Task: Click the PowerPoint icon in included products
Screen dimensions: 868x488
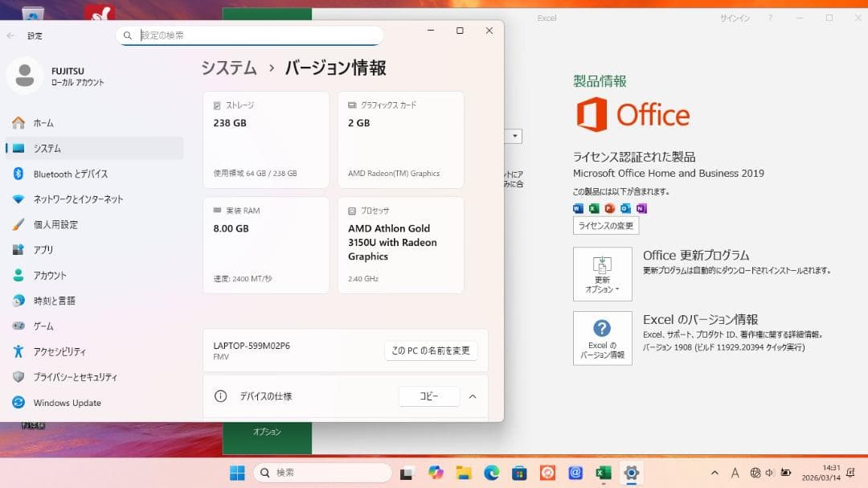Action: click(x=609, y=208)
